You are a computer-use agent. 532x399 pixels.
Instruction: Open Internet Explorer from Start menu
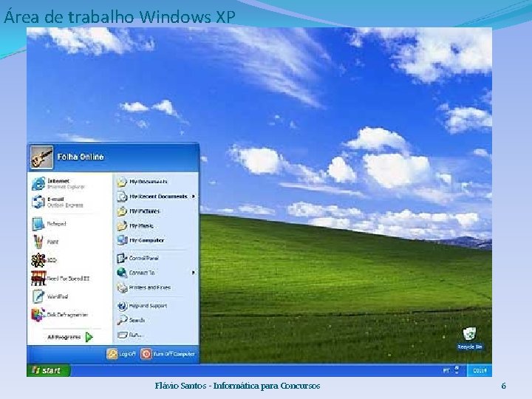click(58, 183)
